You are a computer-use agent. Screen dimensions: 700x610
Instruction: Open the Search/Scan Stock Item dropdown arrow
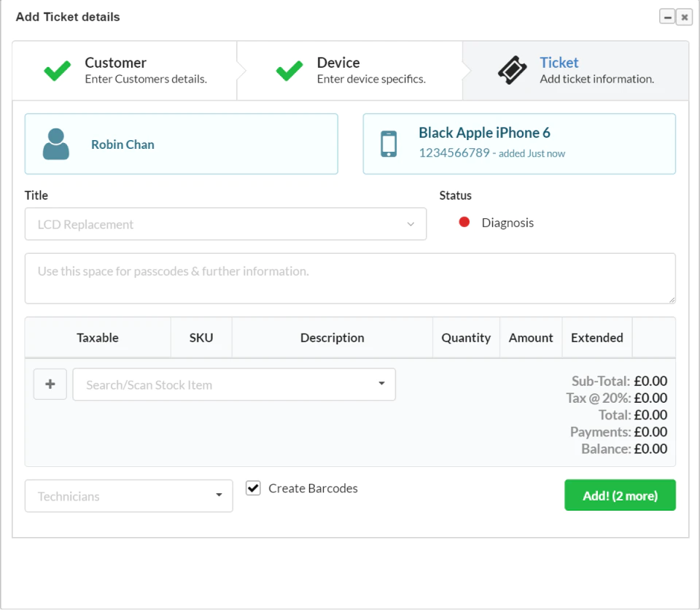381,383
